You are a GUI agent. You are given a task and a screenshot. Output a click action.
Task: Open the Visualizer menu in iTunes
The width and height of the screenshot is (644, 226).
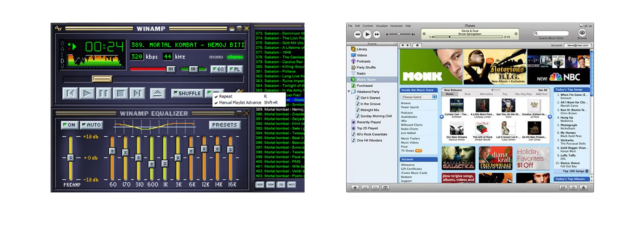click(381, 26)
